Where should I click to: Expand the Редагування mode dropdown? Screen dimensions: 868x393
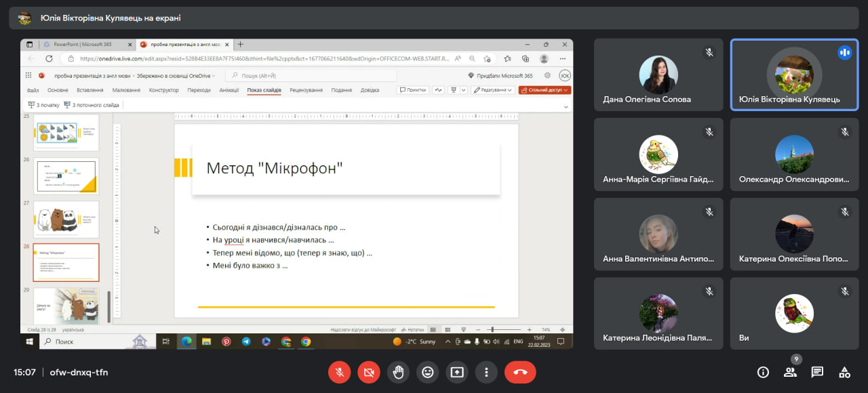[x=493, y=90]
